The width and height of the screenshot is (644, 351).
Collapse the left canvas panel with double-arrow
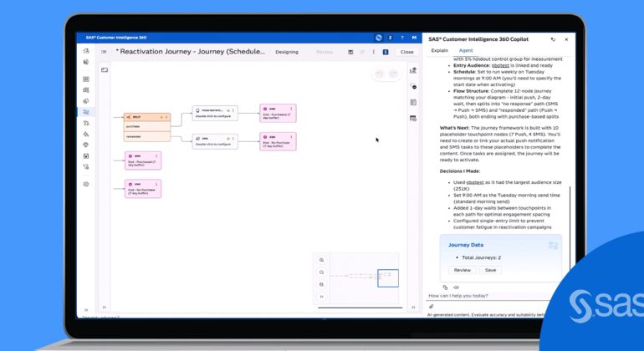click(x=105, y=307)
